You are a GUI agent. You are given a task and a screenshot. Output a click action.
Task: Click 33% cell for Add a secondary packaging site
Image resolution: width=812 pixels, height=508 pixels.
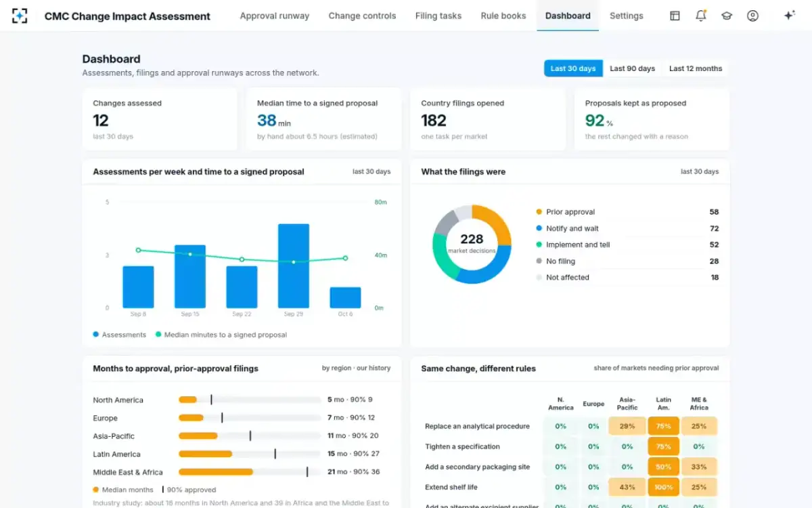pyautogui.click(x=699, y=467)
